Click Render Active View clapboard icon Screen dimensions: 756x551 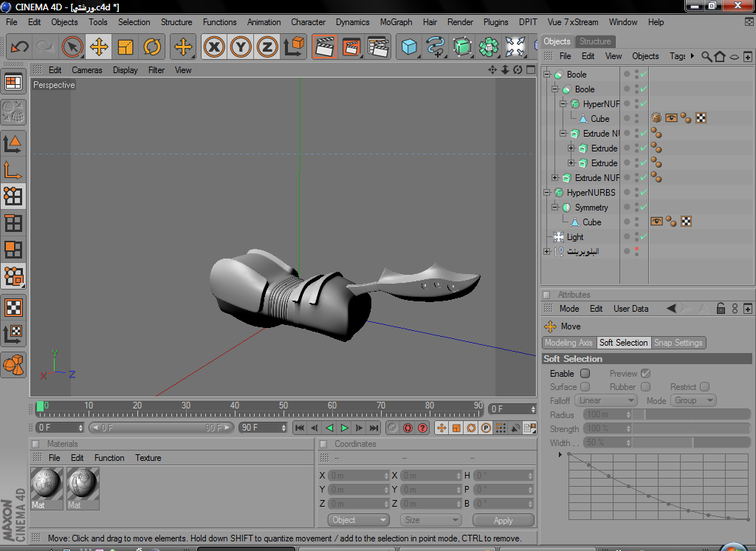[324, 47]
